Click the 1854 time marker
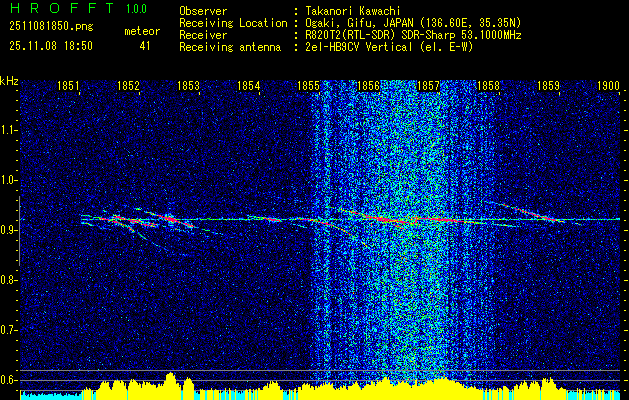The width and height of the screenshot is (629, 400). pos(248,85)
